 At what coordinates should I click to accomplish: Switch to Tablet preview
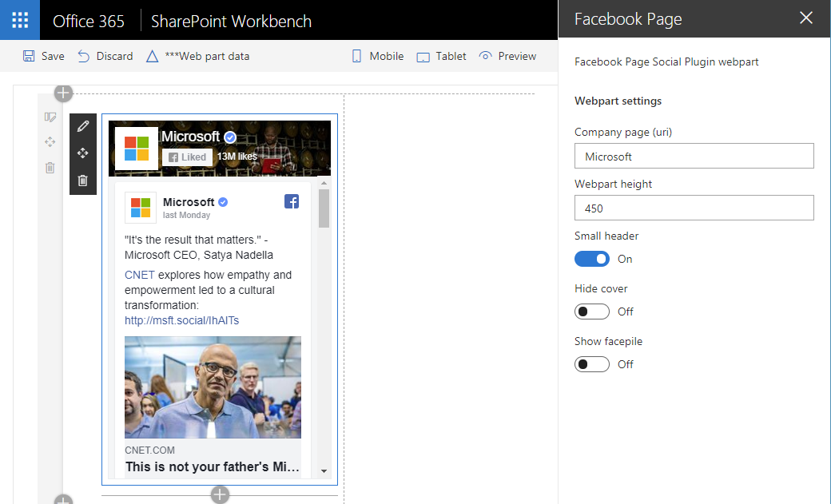(x=441, y=56)
